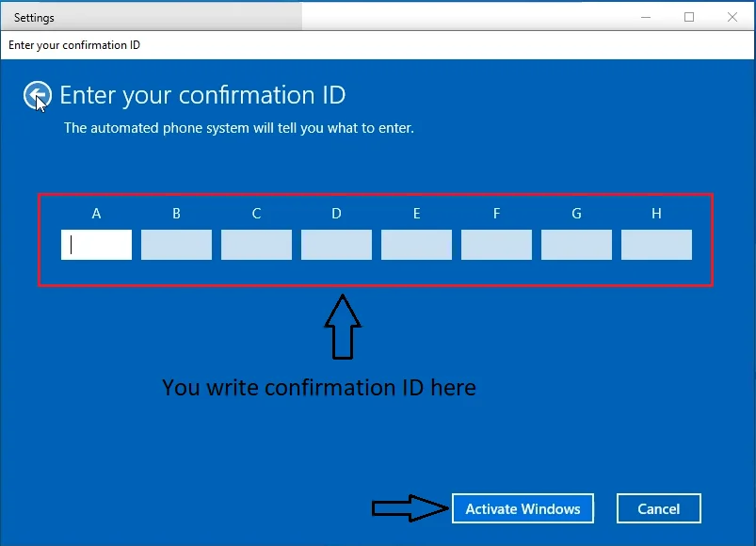Click the confirmation ID field A
This screenshot has width=756, height=546.
click(x=96, y=245)
